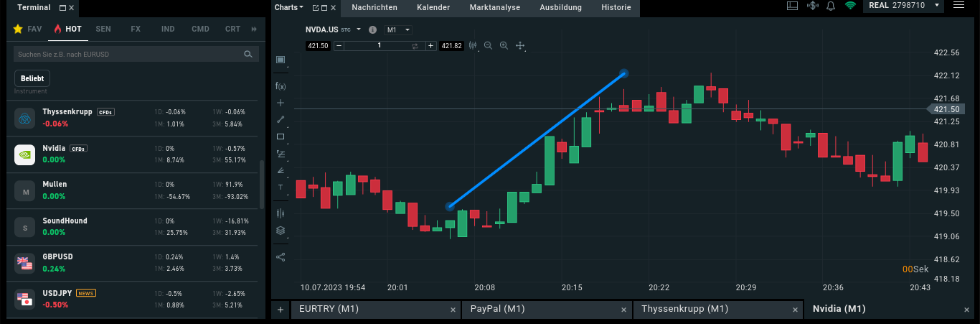
Task: Open the REAL 2798710 account dropdown
Action: point(904,6)
